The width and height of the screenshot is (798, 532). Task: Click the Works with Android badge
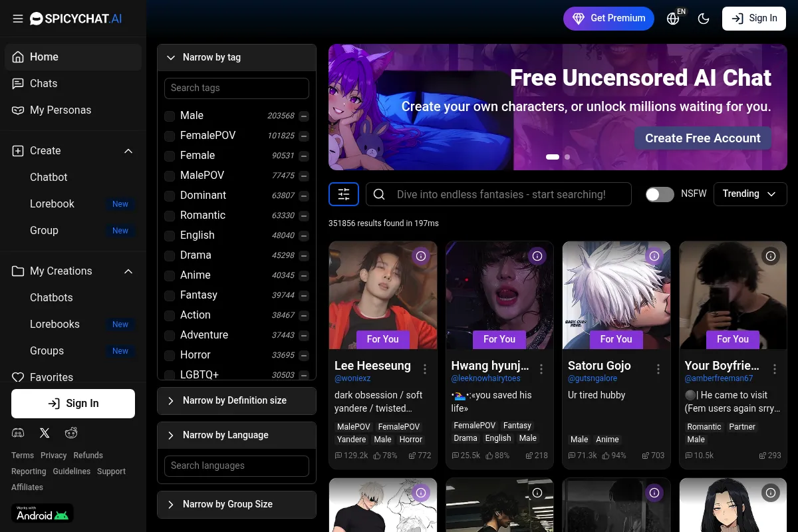tap(43, 513)
